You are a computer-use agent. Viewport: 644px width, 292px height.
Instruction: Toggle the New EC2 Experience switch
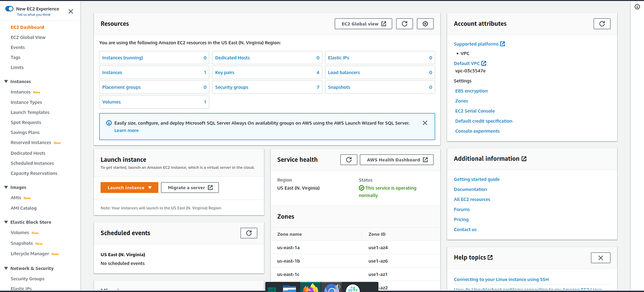tap(10, 10)
